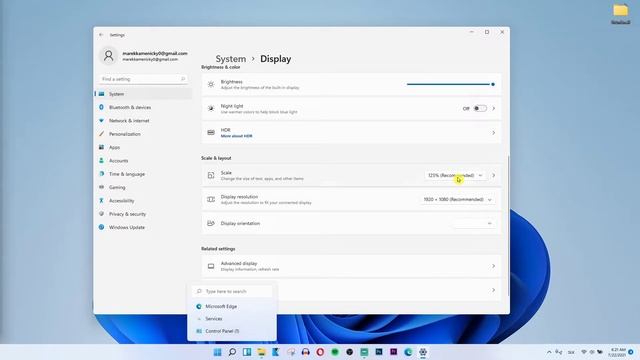Open custom scaling via Scale chevron
The width and height of the screenshot is (640, 360).
(x=493, y=176)
